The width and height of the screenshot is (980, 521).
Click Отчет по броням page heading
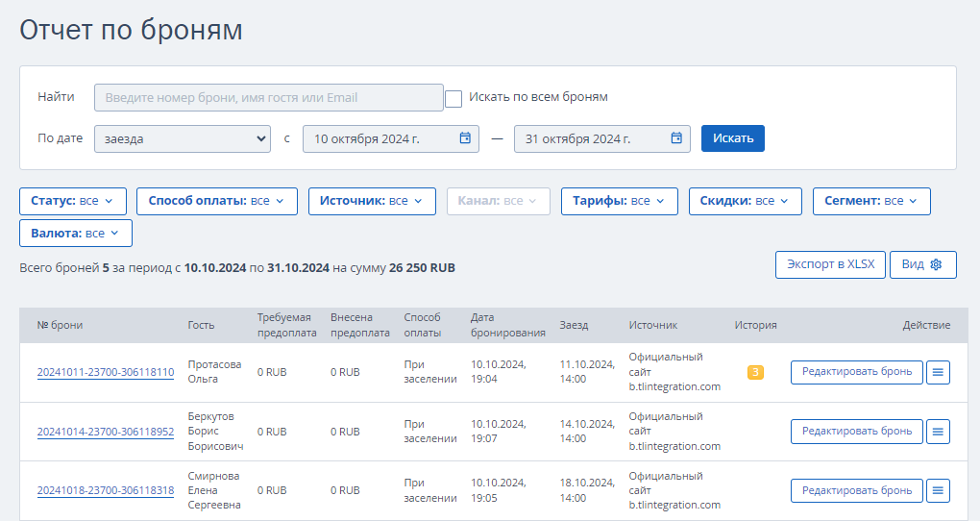[132, 30]
